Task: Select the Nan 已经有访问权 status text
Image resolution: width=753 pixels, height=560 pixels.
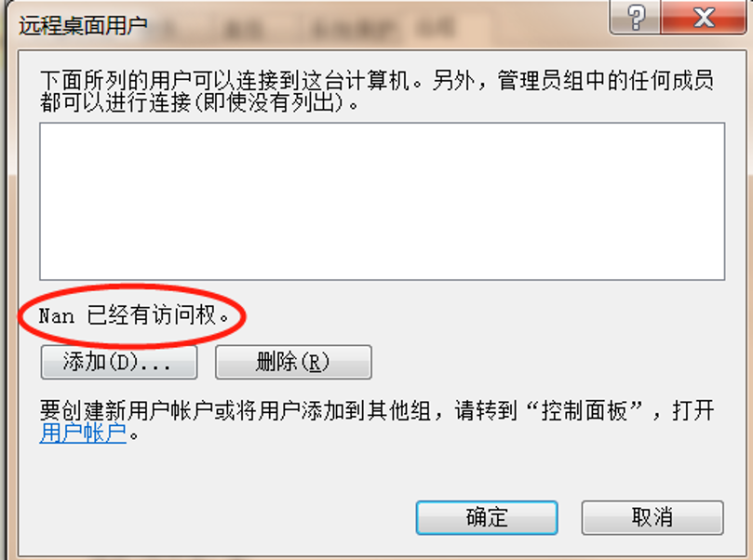Action: (134, 315)
